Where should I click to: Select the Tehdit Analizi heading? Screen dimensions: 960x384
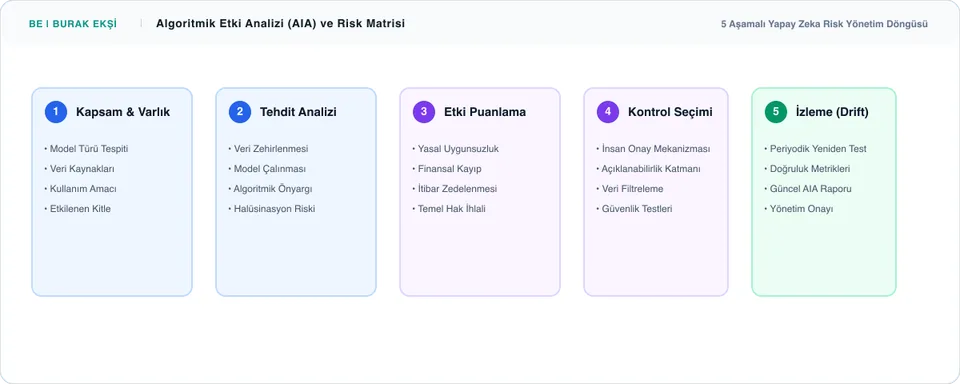click(x=298, y=112)
